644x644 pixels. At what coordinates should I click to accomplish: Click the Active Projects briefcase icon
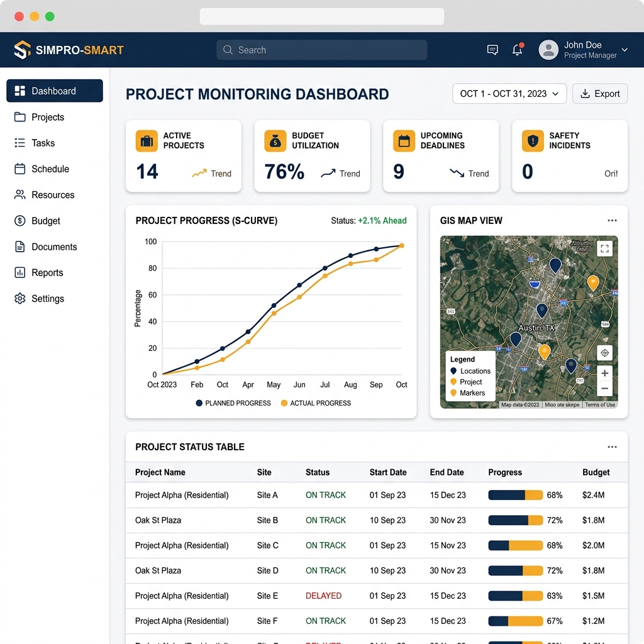[147, 141]
